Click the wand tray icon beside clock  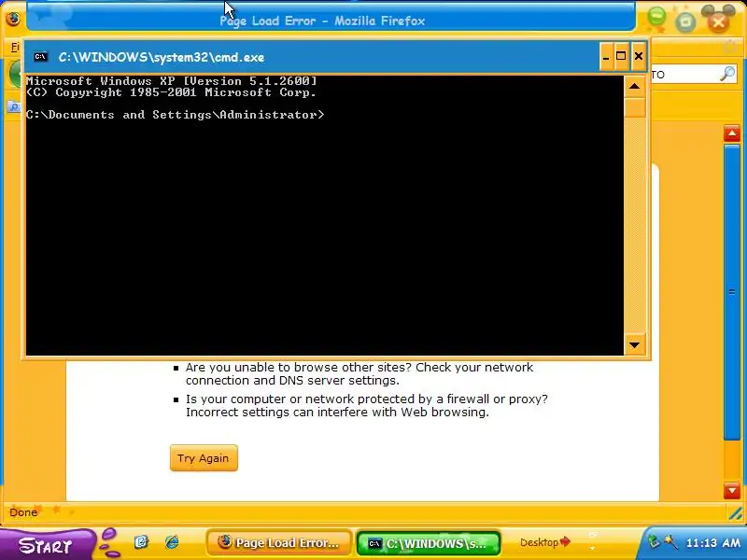tap(670, 542)
